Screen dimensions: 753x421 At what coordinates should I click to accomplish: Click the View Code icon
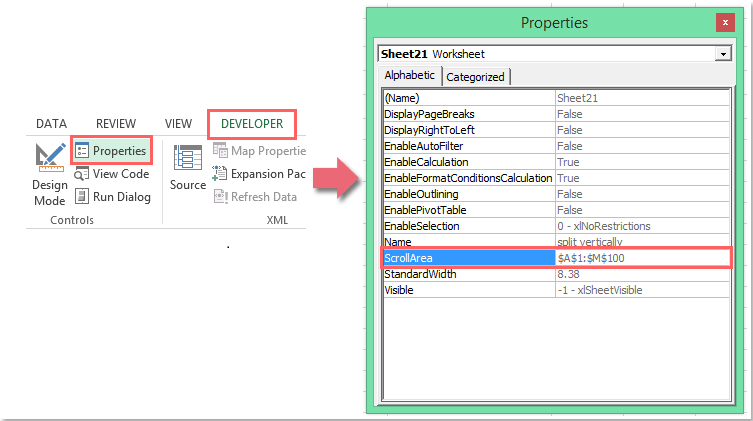click(x=83, y=174)
